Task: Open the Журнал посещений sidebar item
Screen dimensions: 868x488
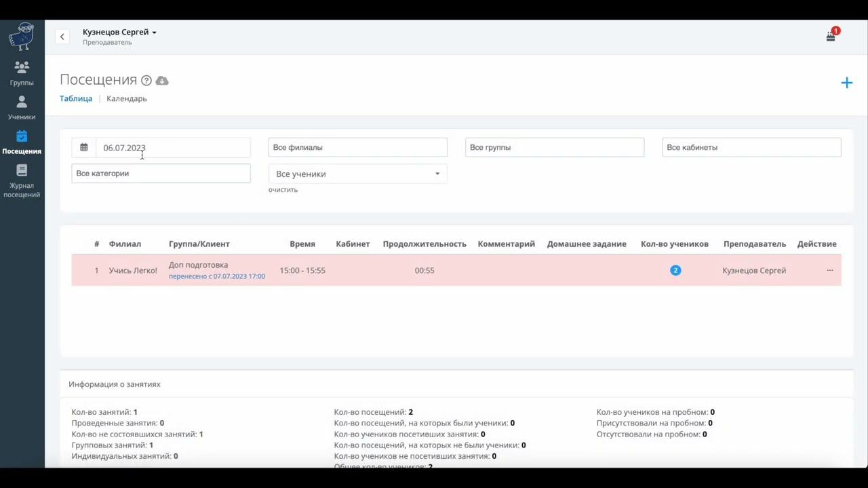Action: 22,181
